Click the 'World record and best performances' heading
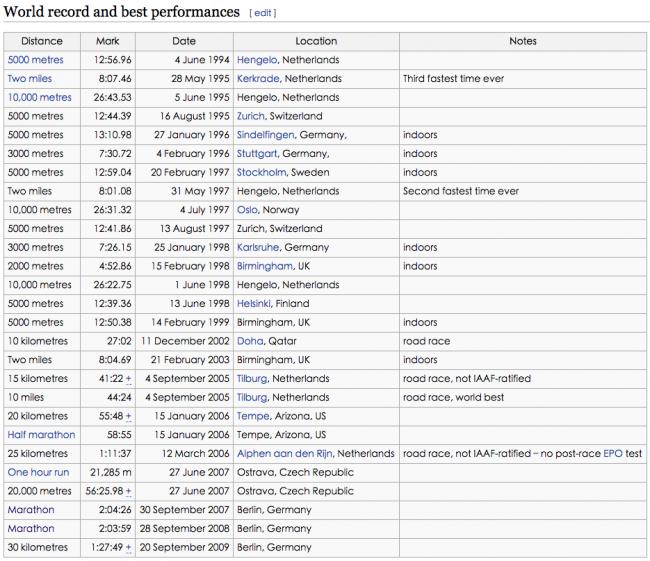 pos(121,12)
